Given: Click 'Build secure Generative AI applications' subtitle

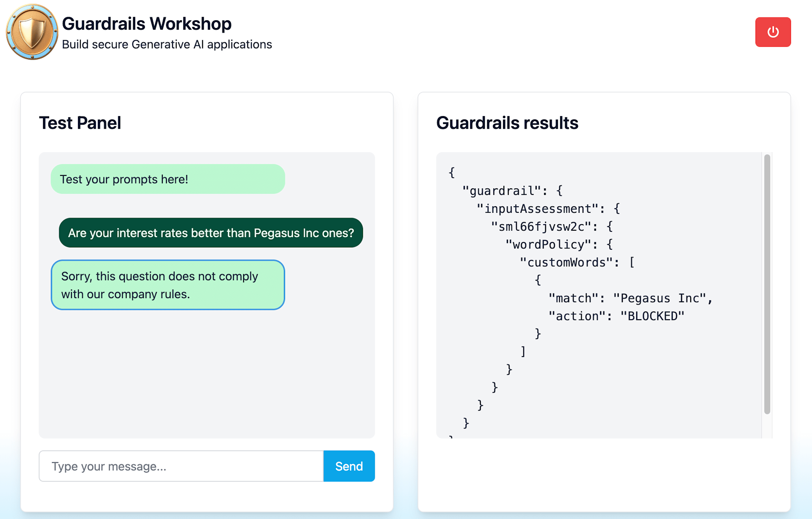Looking at the screenshot, I should [167, 44].
